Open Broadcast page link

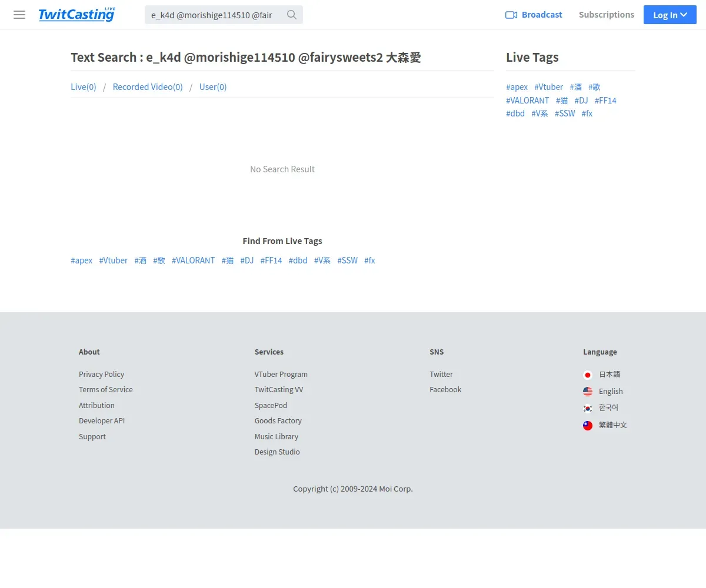(x=542, y=15)
